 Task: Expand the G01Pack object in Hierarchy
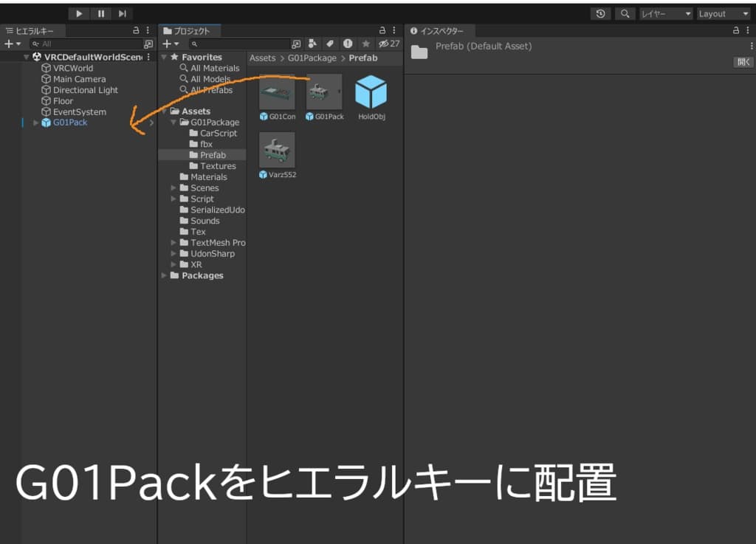(x=35, y=123)
